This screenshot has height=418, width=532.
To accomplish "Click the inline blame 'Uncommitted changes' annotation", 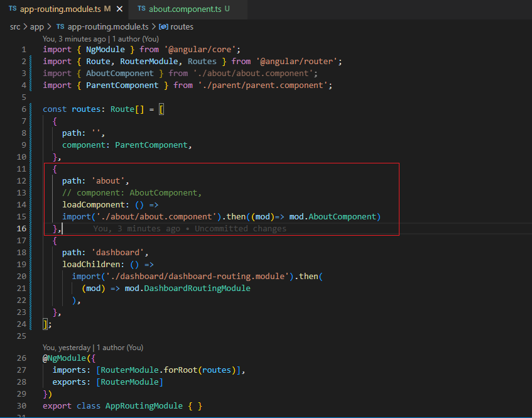I will pos(240,229).
